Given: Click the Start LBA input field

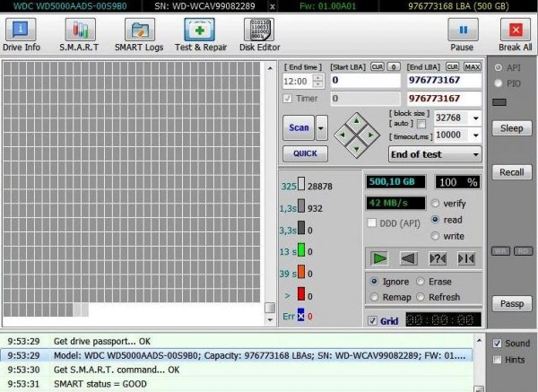Looking at the screenshot, I should click(x=363, y=80).
